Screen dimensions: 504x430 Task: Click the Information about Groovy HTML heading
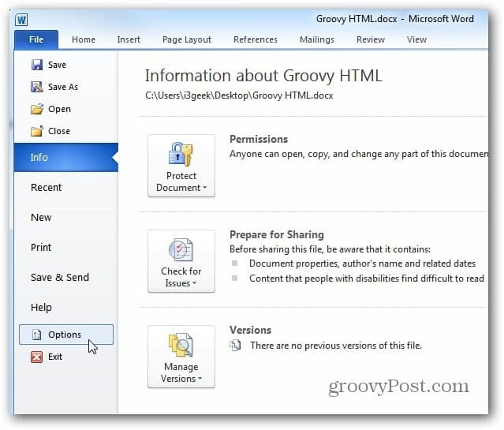tap(263, 76)
